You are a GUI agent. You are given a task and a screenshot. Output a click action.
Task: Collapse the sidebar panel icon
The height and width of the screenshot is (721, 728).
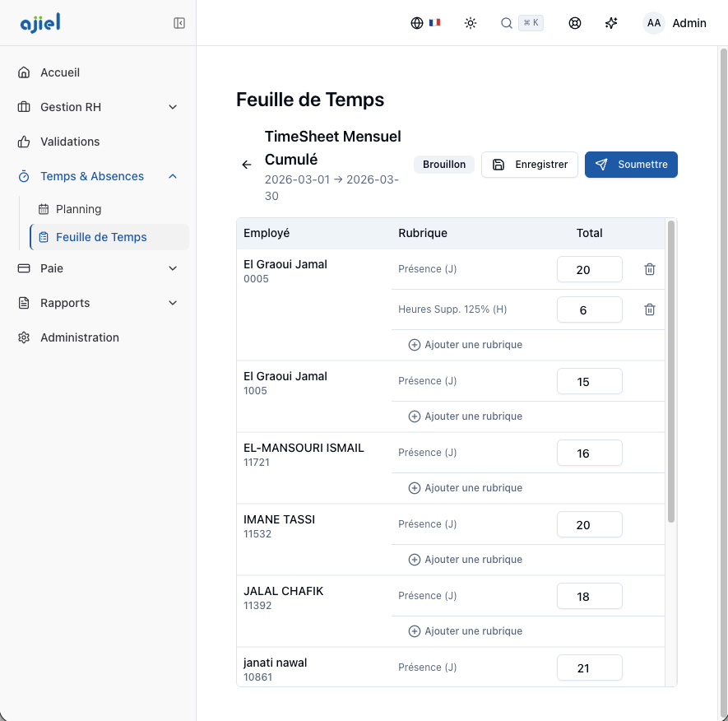tap(179, 23)
